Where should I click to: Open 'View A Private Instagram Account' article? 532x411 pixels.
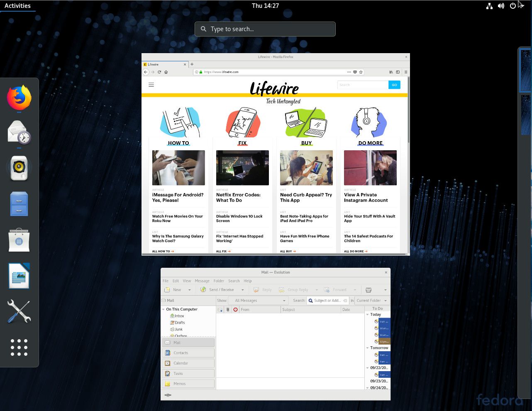(366, 198)
